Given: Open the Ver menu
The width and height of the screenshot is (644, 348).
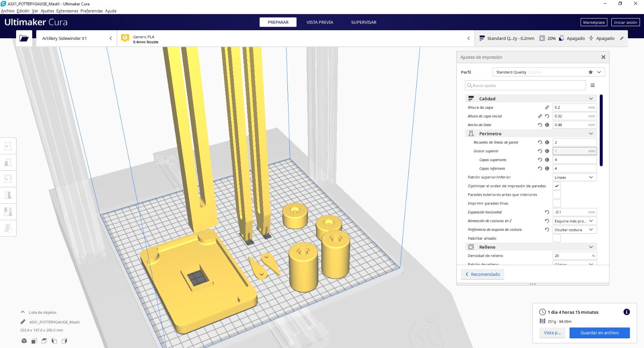Looking at the screenshot, I should (35, 11).
